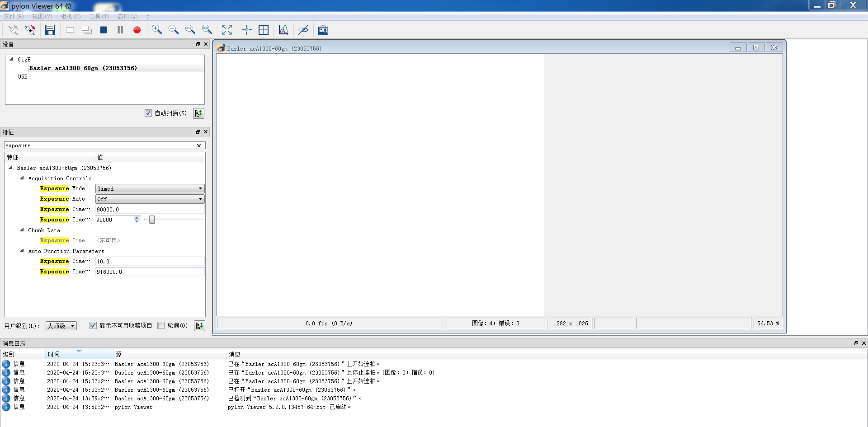This screenshot has height=427, width=868.
Task: Enable the 轮询(O) checkbox
Action: click(x=161, y=325)
